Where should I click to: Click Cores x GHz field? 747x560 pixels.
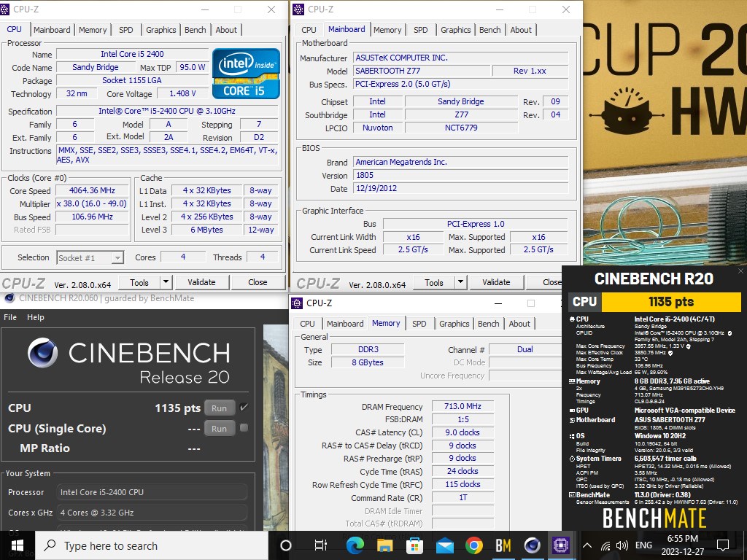tap(152, 513)
